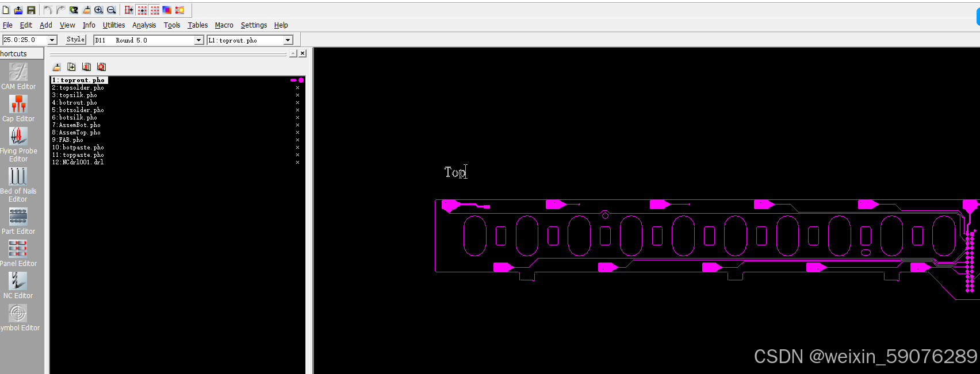
Task: Close the layer panel with X
Action: click(303, 53)
